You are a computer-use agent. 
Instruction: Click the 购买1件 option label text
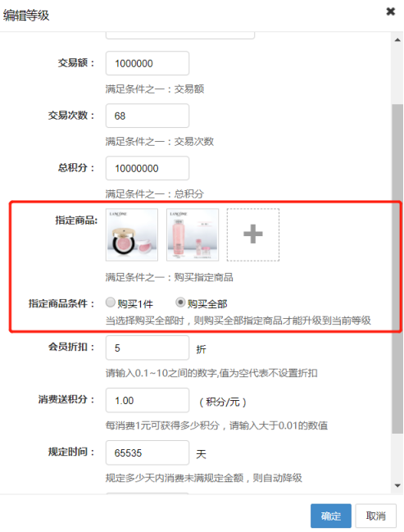[x=135, y=303]
